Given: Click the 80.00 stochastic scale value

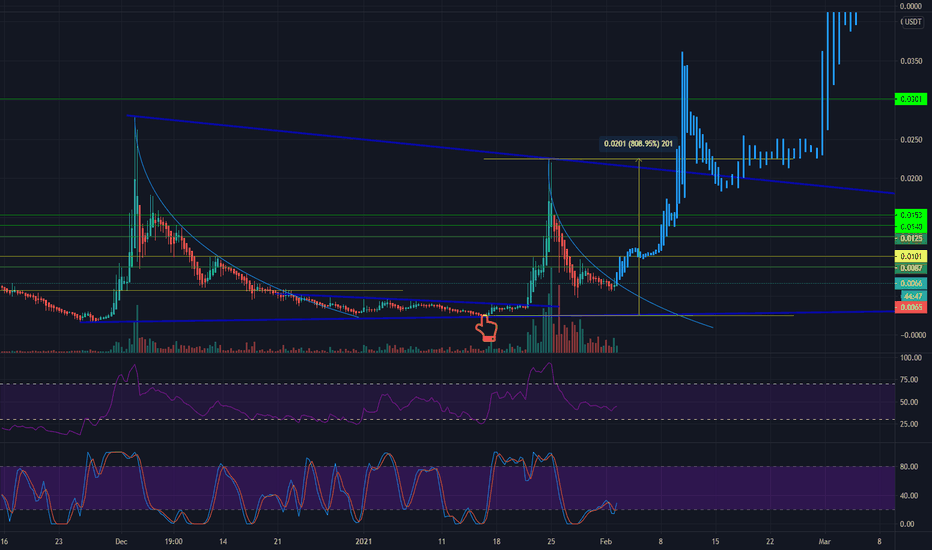Looking at the screenshot, I should [x=909, y=467].
